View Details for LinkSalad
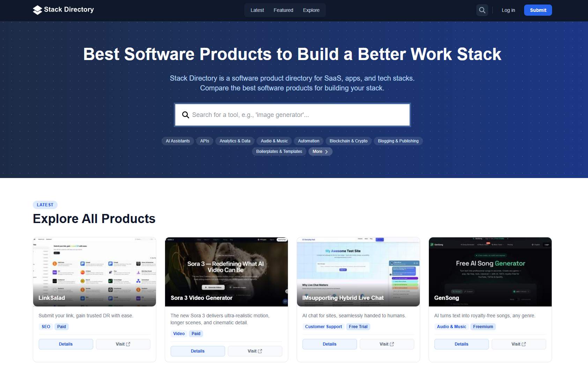This screenshot has height=370, width=588. coord(66,344)
